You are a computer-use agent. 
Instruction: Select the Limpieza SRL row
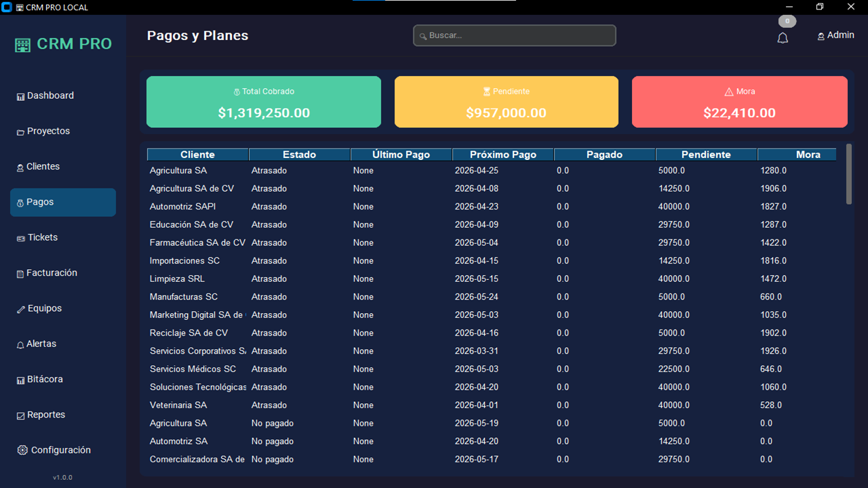click(177, 279)
